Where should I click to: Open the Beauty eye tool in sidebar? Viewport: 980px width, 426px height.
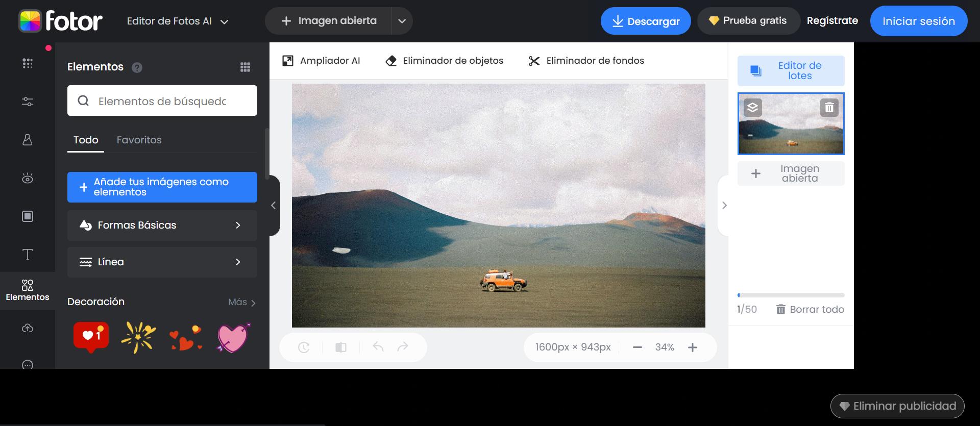click(x=28, y=178)
